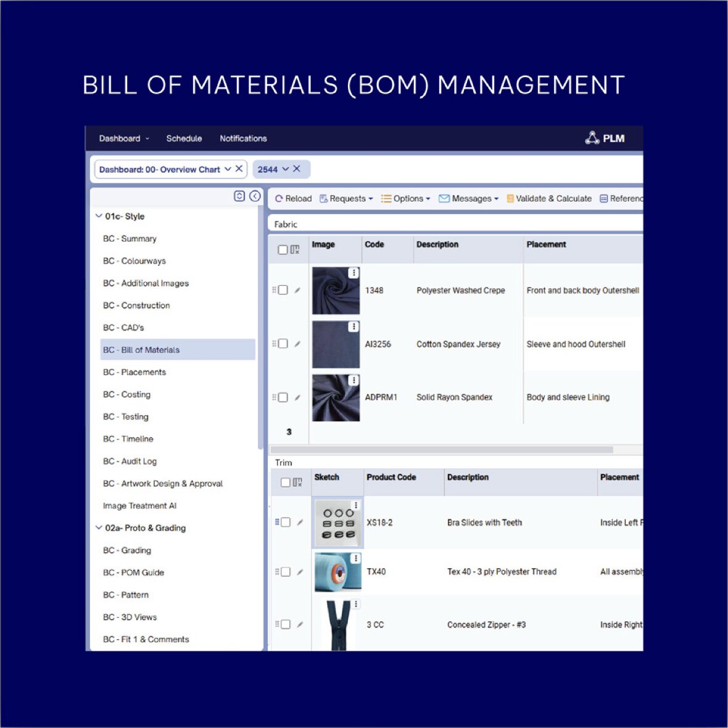This screenshot has width=728, height=728.
Task: Check the box for fabric code 1348
Action: tap(283, 290)
